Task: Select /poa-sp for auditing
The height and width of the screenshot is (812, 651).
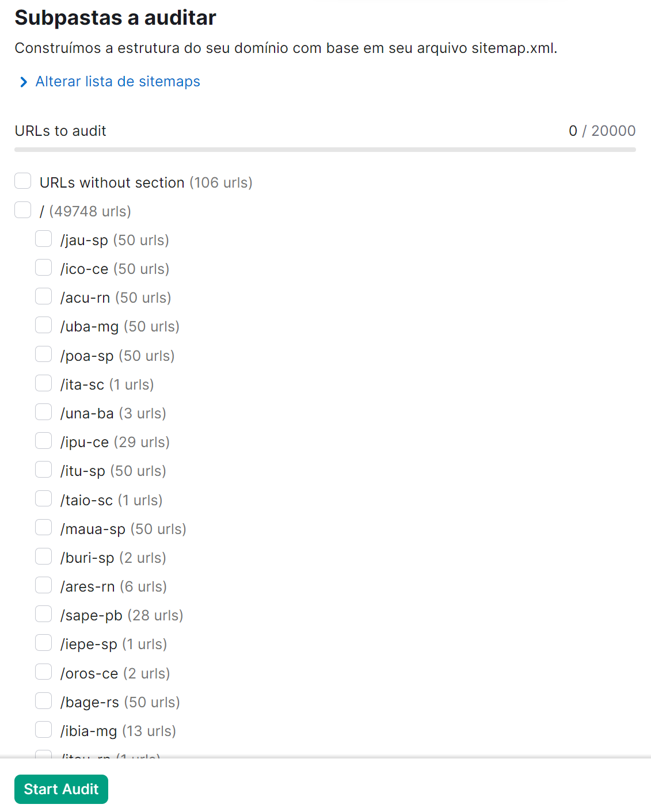Action: pyautogui.click(x=43, y=354)
